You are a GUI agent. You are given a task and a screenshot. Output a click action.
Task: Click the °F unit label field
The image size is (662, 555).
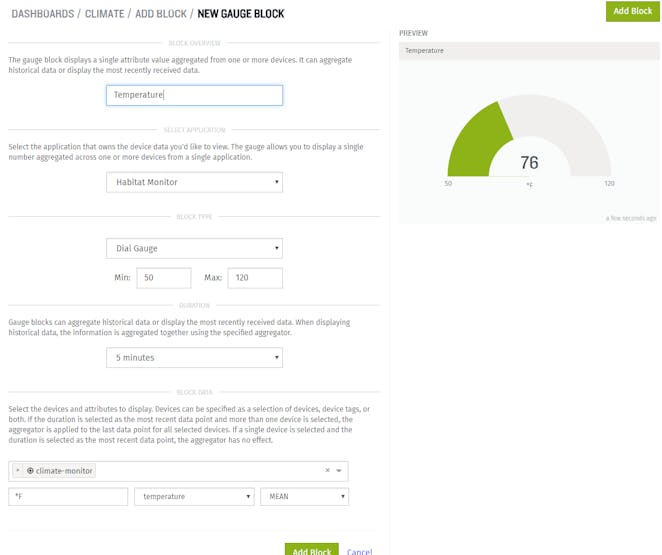pos(68,497)
